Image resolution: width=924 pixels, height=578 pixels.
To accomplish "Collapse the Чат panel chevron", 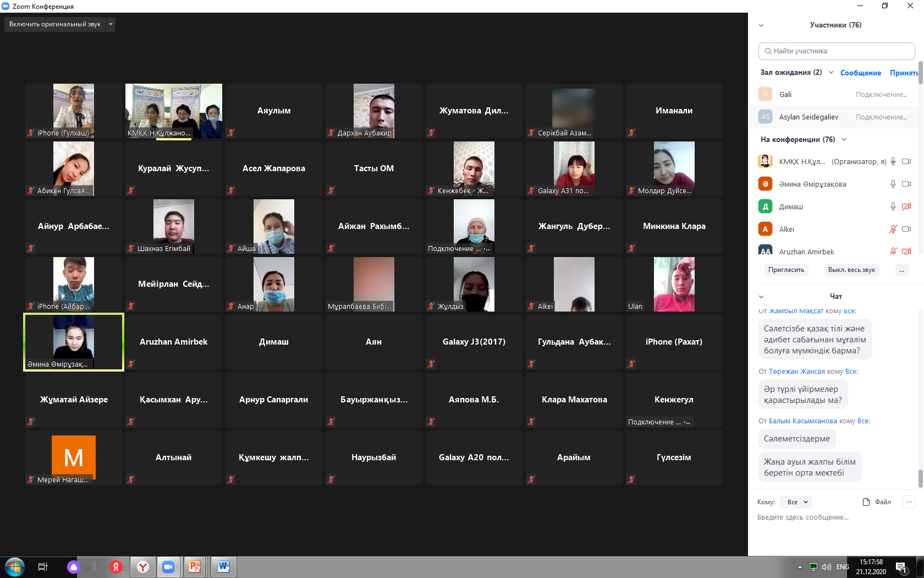I will (761, 297).
